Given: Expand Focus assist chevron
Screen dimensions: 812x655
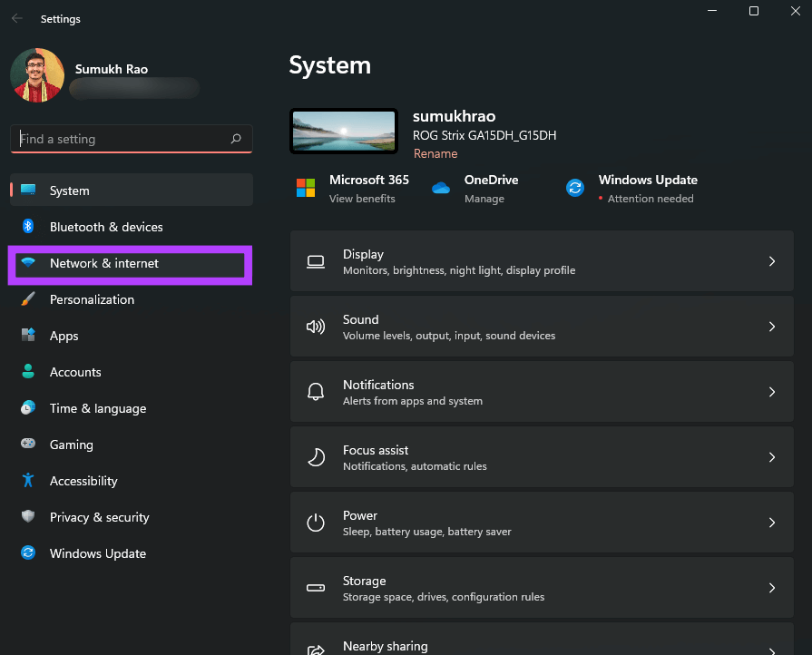Looking at the screenshot, I should click(x=771, y=456).
